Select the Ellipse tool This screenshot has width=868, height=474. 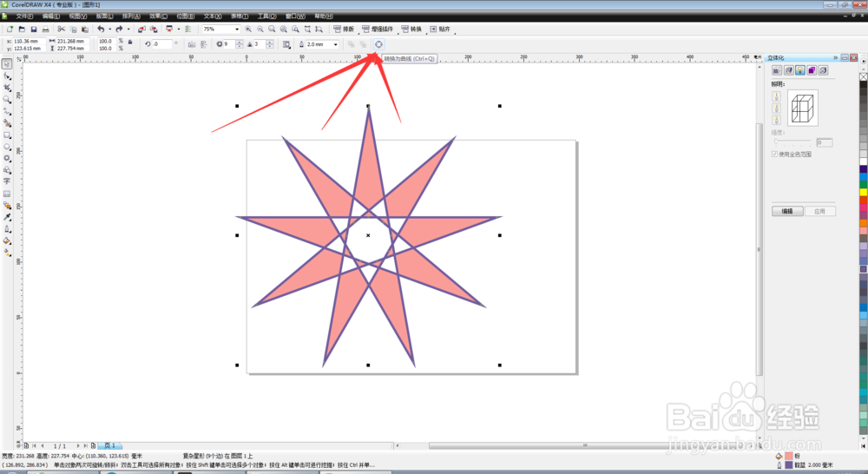[7, 147]
